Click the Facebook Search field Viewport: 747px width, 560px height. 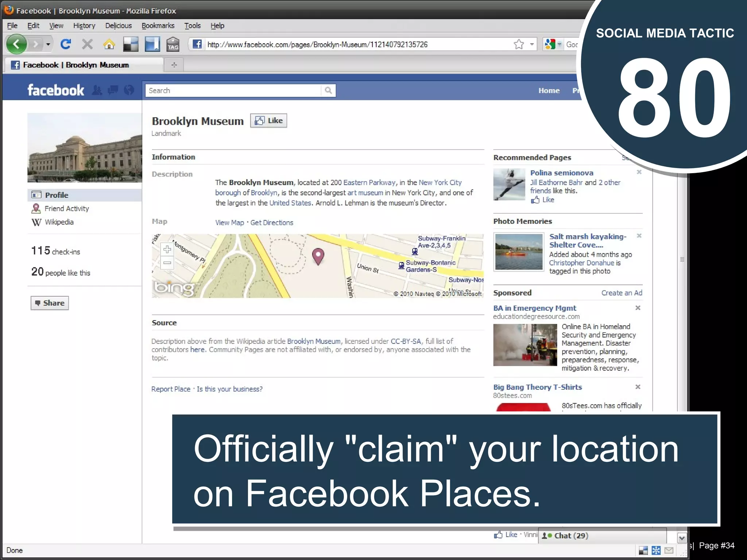[233, 90]
